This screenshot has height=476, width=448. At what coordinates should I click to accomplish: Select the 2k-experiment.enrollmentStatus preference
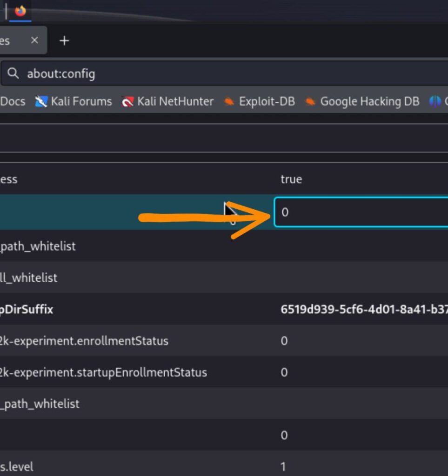[84, 341]
